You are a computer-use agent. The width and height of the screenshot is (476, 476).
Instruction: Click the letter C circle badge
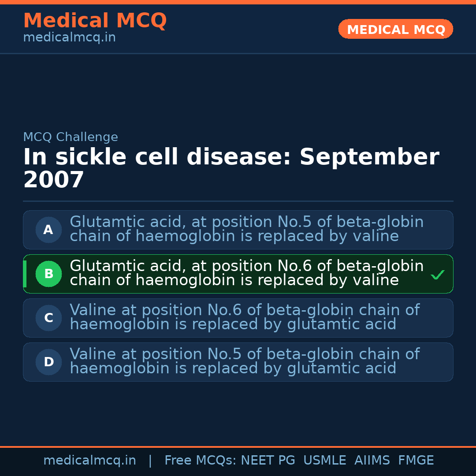tap(48, 318)
